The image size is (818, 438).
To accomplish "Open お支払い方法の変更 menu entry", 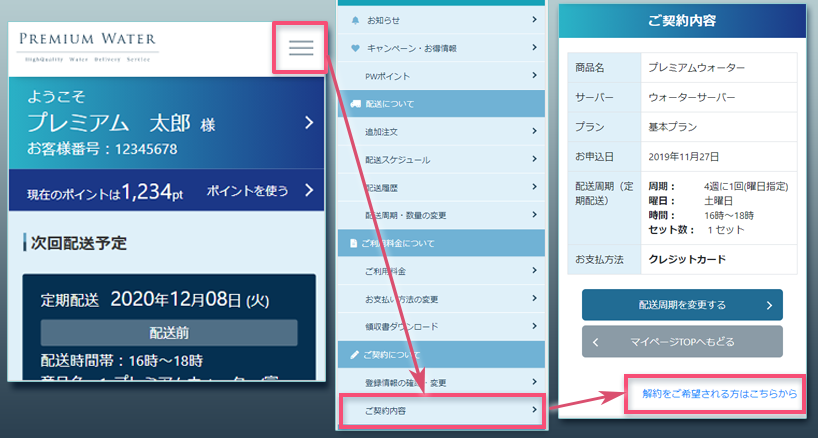I will [441, 299].
